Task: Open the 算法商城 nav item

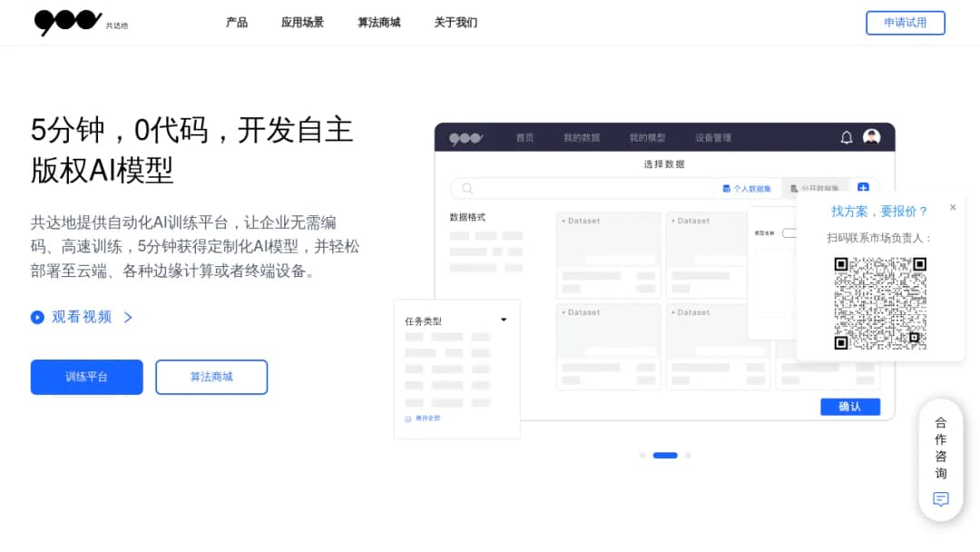Action: (x=378, y=23)
